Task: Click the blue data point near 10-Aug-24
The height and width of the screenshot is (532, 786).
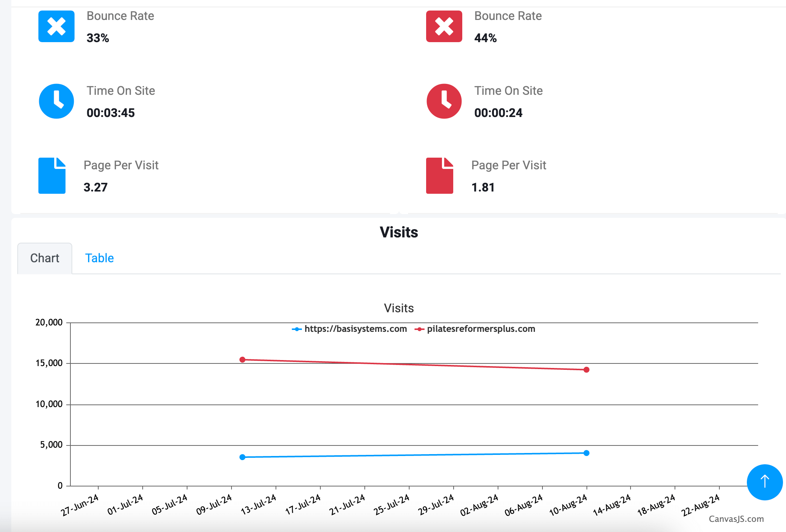Action: (x=586, y=453)
